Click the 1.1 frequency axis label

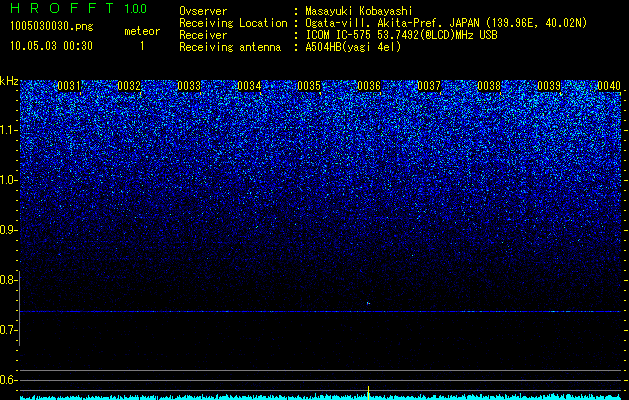click(x=8, y=130)
